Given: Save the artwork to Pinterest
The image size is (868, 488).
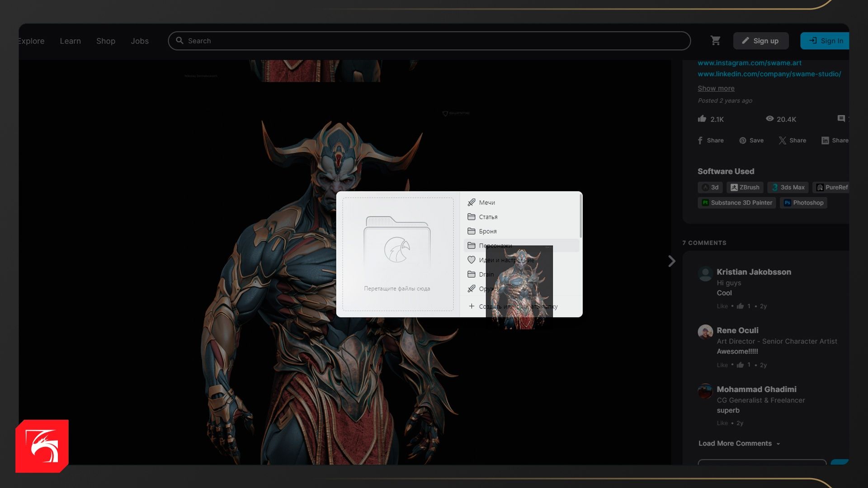Looking at the screenshot, I should [751, 141].
